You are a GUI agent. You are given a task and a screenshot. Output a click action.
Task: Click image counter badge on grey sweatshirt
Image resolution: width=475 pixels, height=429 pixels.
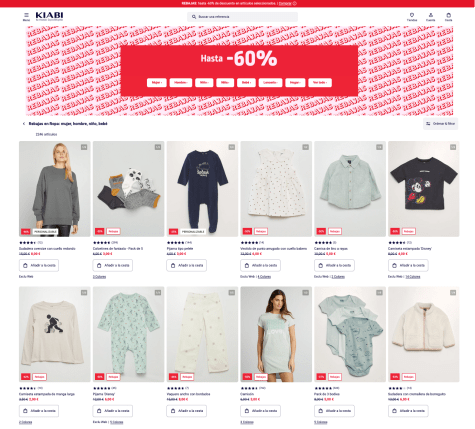pyautogui.click(x=84, y=147)
